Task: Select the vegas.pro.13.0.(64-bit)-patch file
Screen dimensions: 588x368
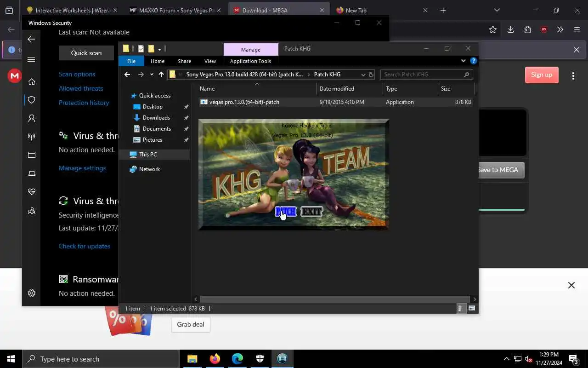Action: pos(336,102)
